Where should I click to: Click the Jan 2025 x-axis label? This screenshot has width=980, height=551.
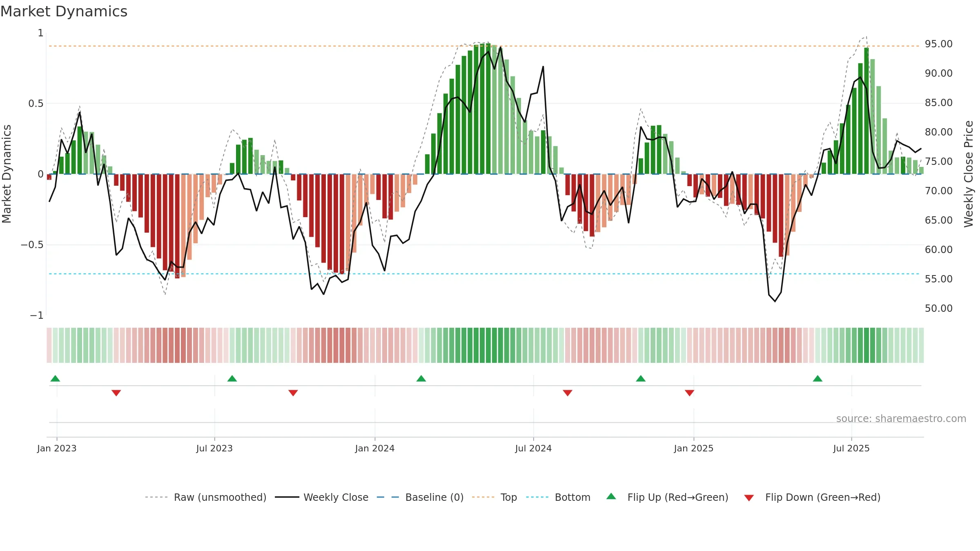tap(694, 448)
